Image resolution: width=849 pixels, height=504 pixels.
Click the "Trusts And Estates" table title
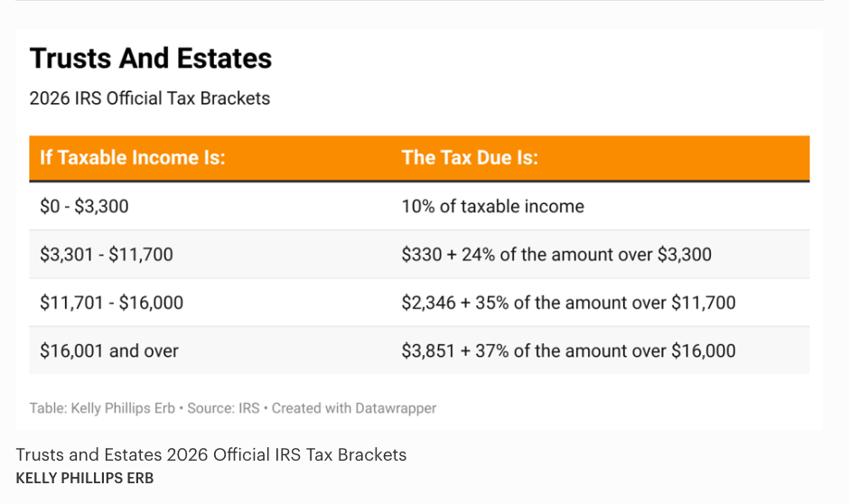pos(151,59)
